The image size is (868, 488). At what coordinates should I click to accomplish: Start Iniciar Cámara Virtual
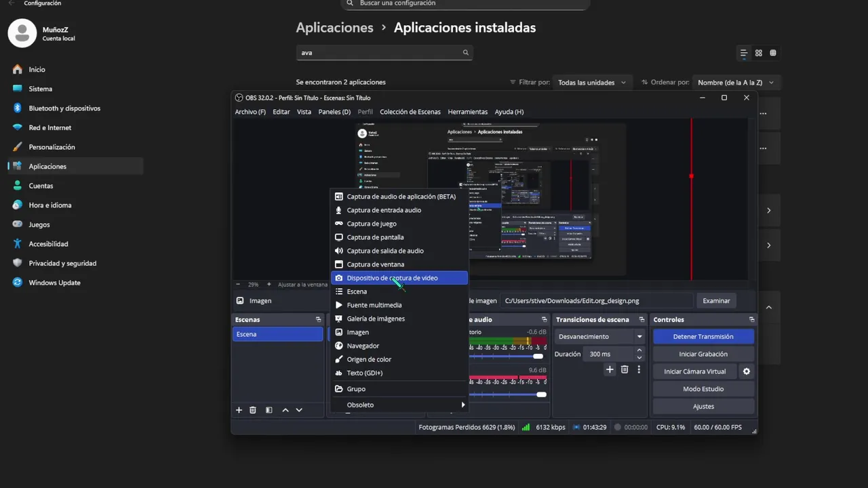695,371
